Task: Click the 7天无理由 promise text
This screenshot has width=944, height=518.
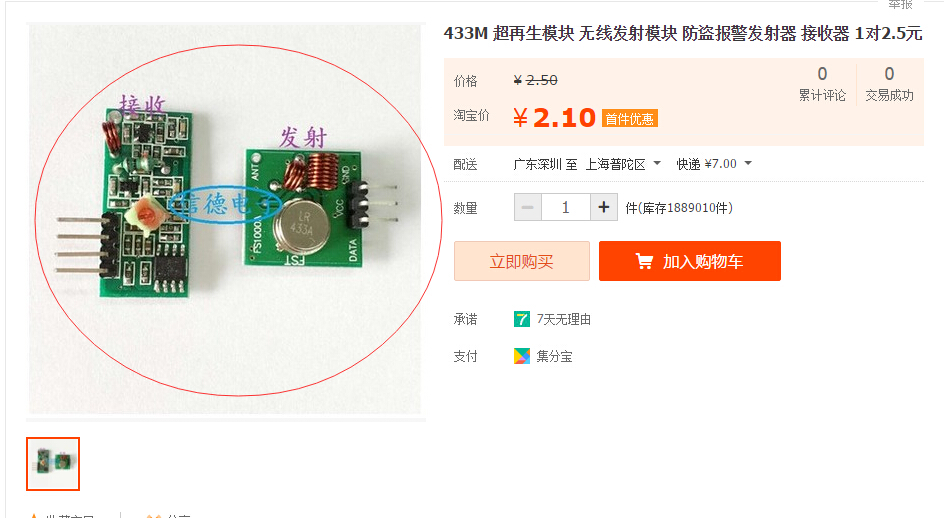Action: (564, 319)
